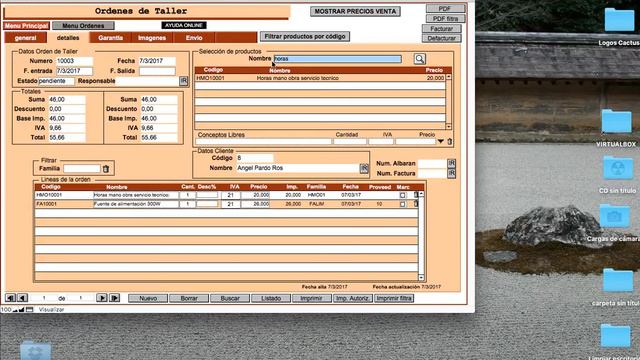Open carpeta sin título desktop folder

coord(618,280)
